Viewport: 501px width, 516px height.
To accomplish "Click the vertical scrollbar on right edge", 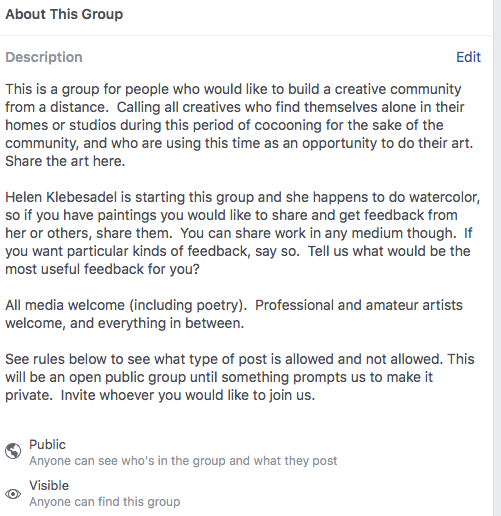I will pos(497,258).
